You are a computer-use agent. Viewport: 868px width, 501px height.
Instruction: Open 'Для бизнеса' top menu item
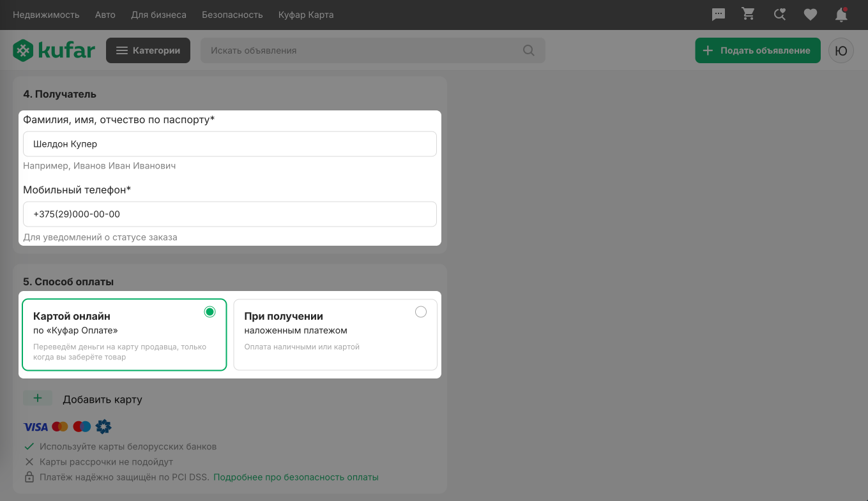159,15
